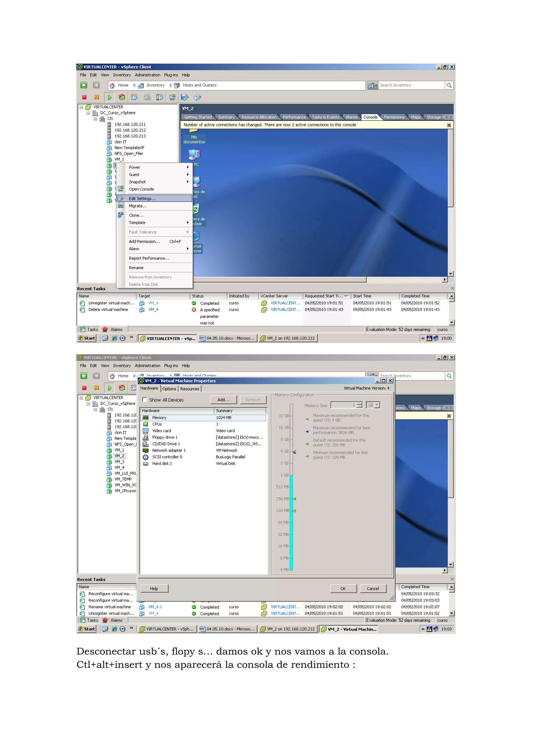Click the Add... button in VM Properties
This screenshot has width=534, height=756.
(x=223, y=400)
